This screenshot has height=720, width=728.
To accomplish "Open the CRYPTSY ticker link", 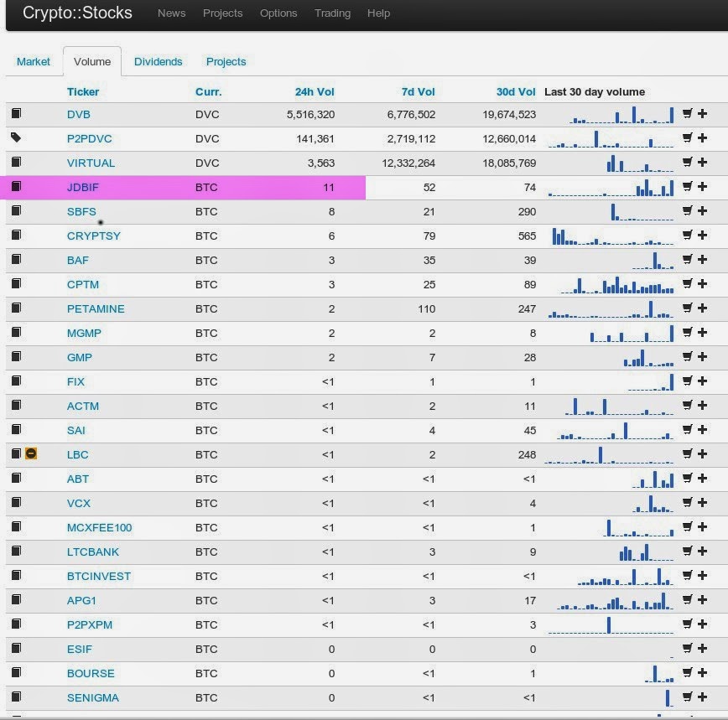I will click(x=93, y=236).
